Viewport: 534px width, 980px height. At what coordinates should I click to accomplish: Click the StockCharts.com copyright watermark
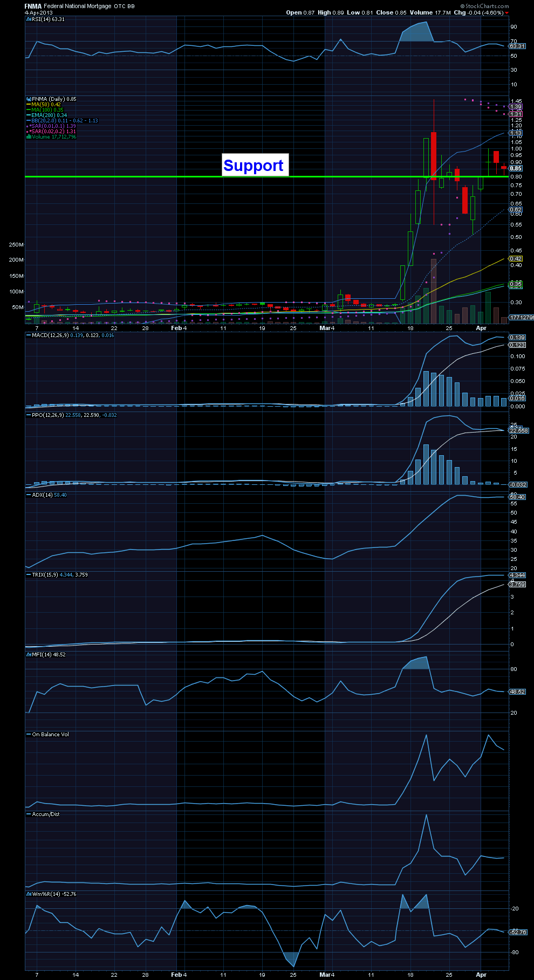click(x=485, y=6)
